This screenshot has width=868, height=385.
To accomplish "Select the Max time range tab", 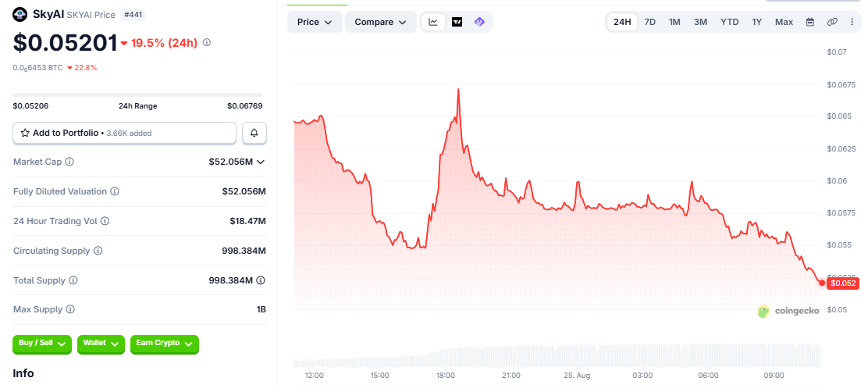I will [x=784, y=22].
